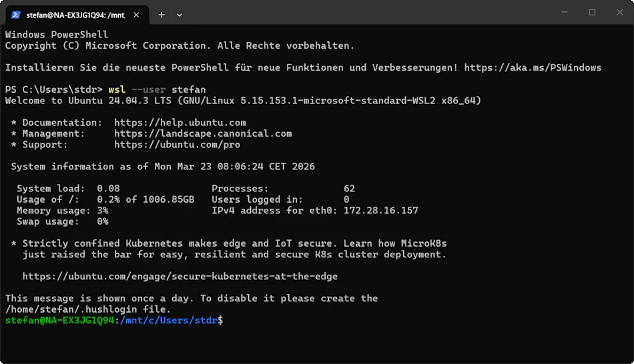This screenshot has height=364, width=634.
Task: Close the Windows Terminal window
Action: click(619, 12)
